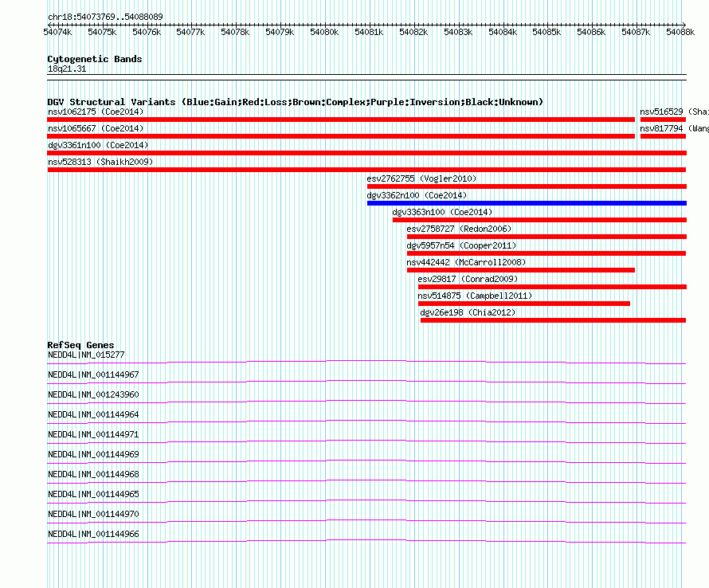
Task: Open variant dgv3363n100 (Coe2014) label
Action: [x=442, y=212]
